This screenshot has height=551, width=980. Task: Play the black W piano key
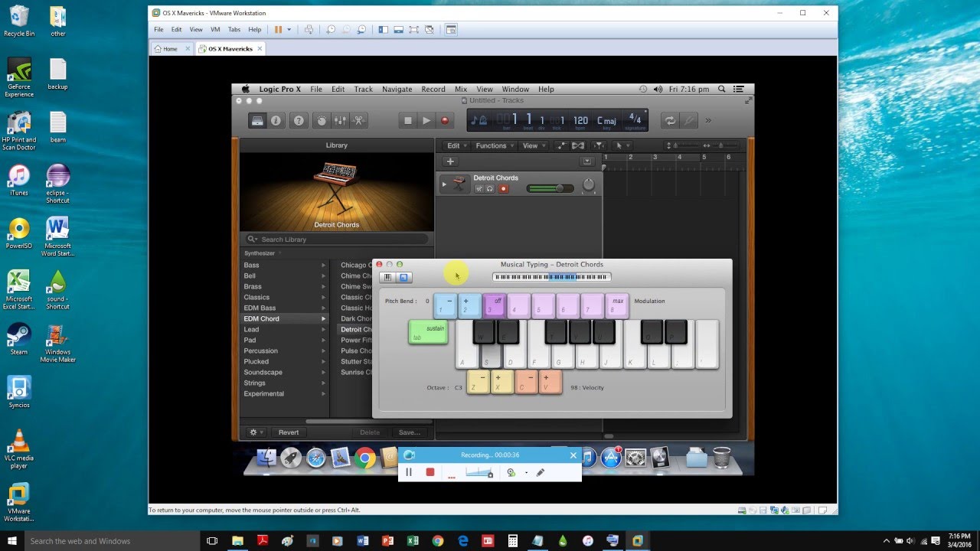pyautogui.click(x=484, y=332)
